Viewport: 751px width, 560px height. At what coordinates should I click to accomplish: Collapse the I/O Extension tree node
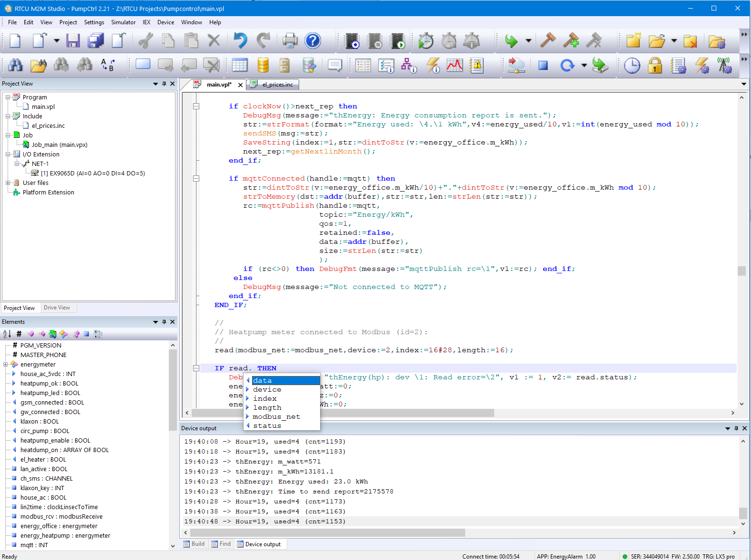(8, 154)
